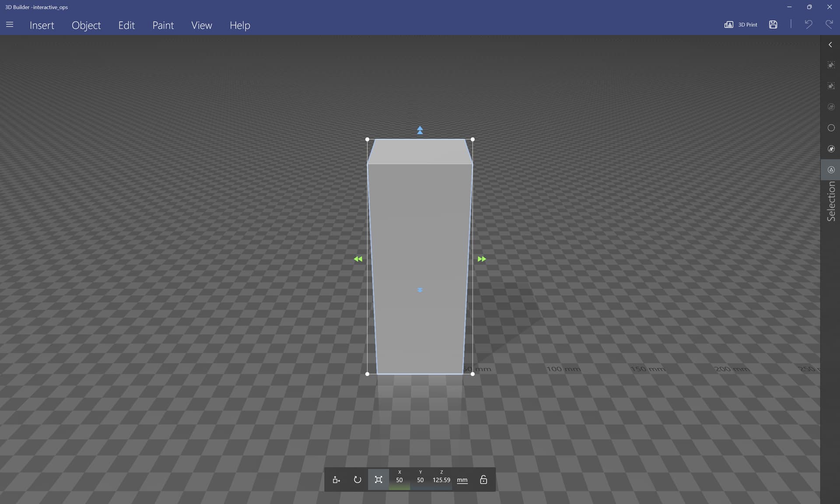Open the Paint menu
840x504 pixels.
point(163,25)
